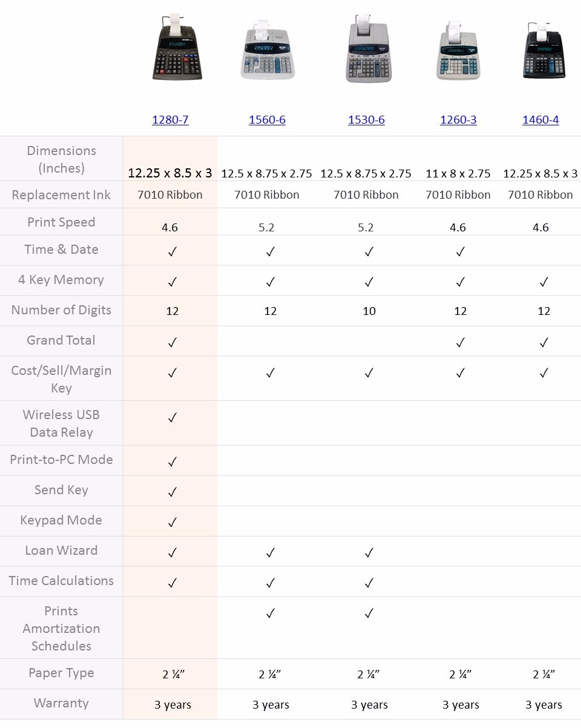Click the Grand Total checkmark under 1460-4
The height and width of the screenshot is (728, 581).
point(543,343)
